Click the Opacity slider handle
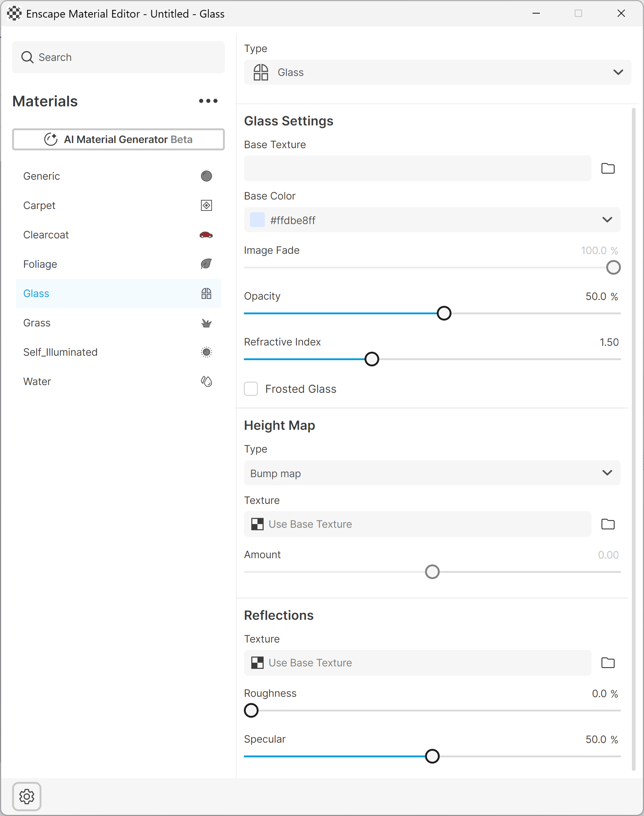The image size is (644, 816). tap(444, 313)
